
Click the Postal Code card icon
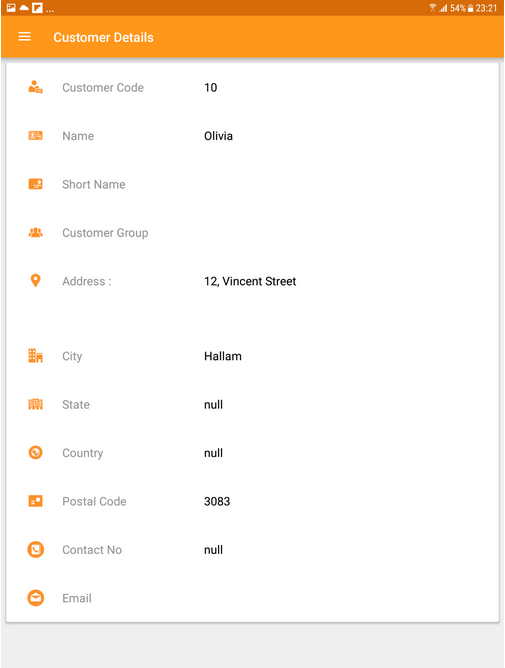pyautogui.click(x=35, y=501)
